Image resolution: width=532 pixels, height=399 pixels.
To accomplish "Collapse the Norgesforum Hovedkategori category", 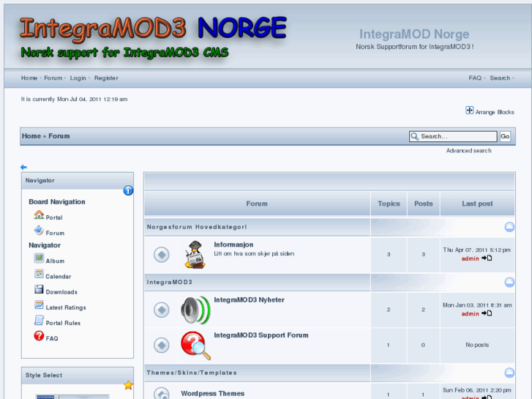I will pyautogui.click(x=509, y=227).
